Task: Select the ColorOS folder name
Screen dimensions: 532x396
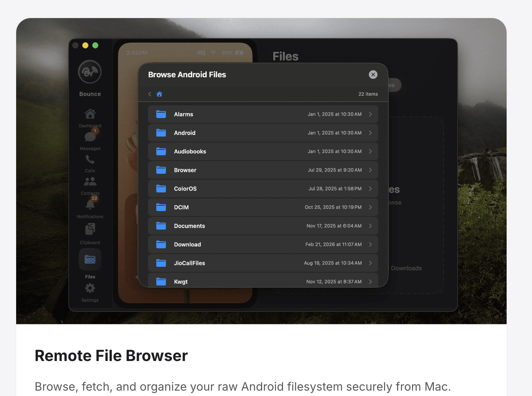Action: click(185, 188)
